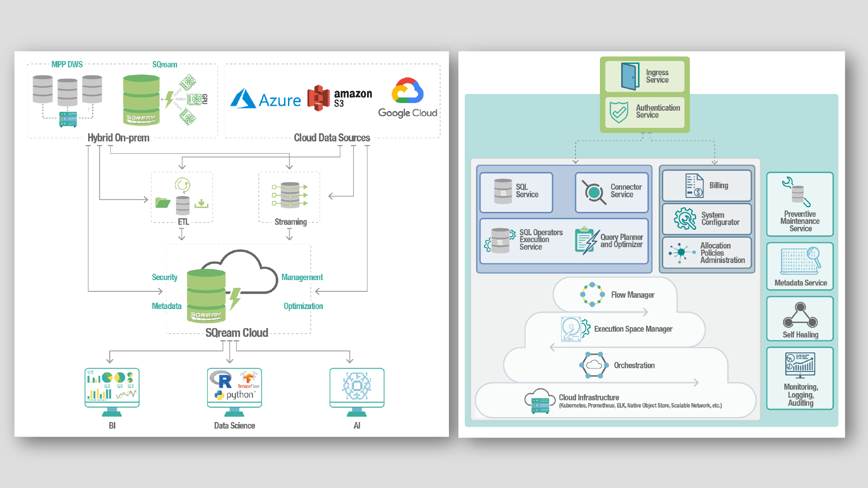Image resolution: width=868 pixels, height=488 pixels.
Task: Click the Metadata Service box
Action: [x=800, y=266]
